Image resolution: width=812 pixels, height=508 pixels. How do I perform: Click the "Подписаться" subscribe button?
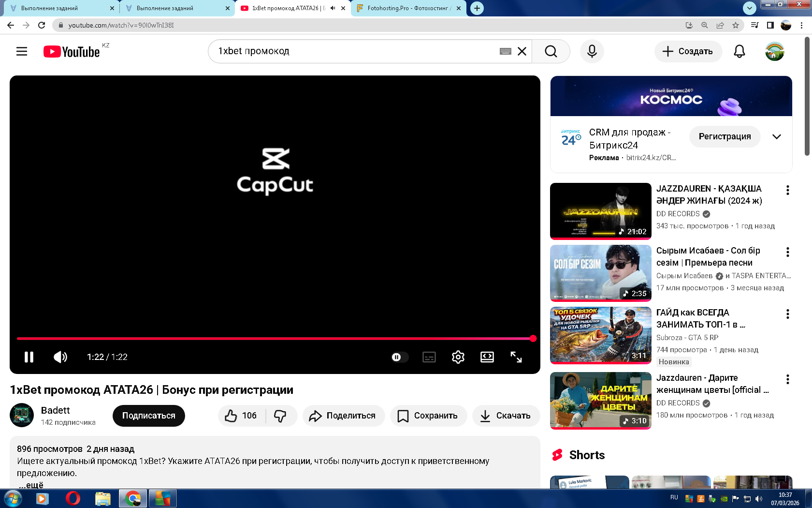pyautogui.click(x=148, y=416)
